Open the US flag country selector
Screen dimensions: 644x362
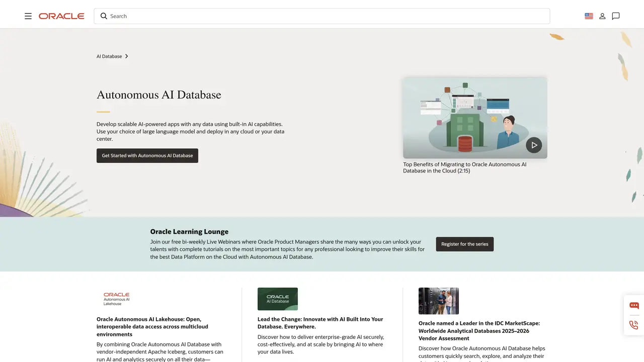tap(589, 16)
